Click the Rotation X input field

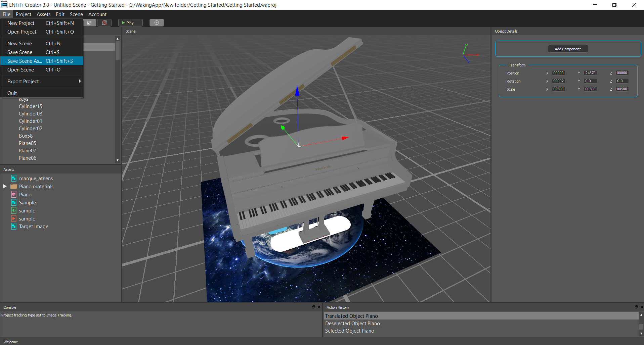coord(558,81)
